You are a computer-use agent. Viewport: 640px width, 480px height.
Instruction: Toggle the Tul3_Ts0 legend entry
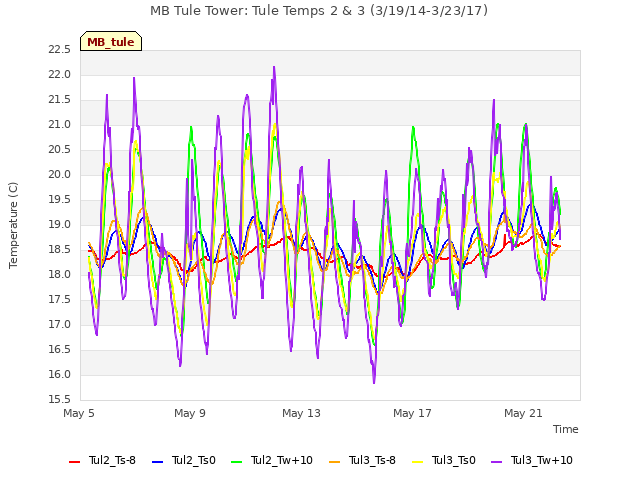pos(444,460)
